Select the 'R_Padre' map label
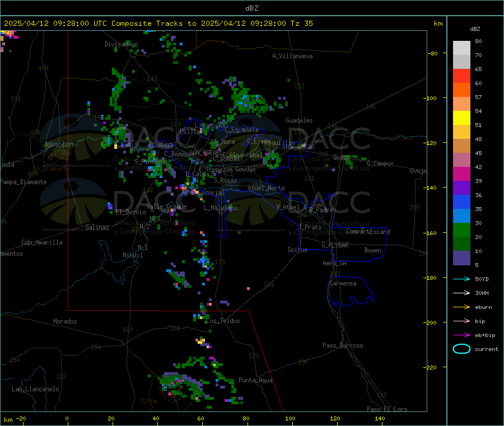The width and height of the screenshot is (504, 426). click(321, 210)
